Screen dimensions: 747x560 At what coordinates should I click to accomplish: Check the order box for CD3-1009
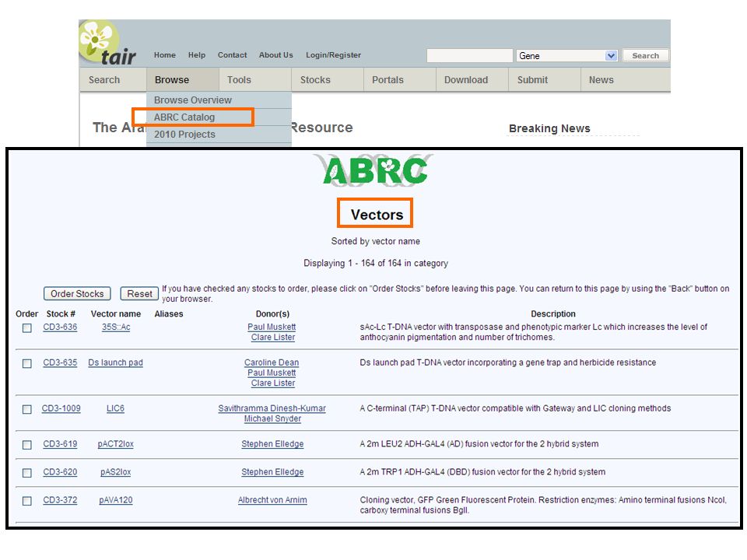coord(27,409)
